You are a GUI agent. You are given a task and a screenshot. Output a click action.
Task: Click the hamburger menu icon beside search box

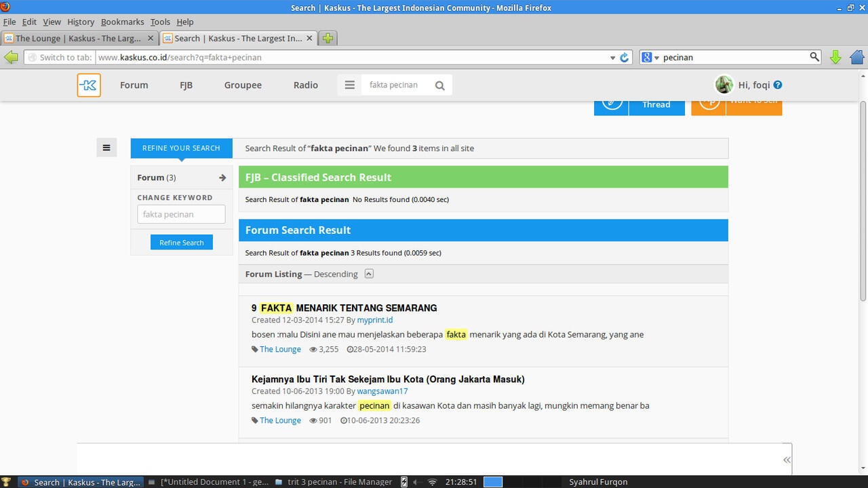point(350,85)
